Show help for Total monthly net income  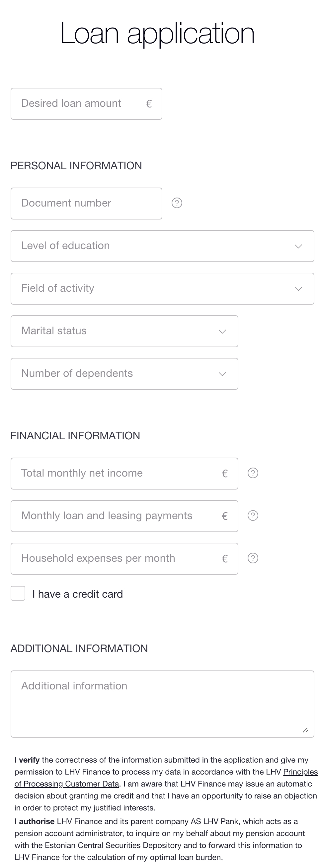[253, 473]
